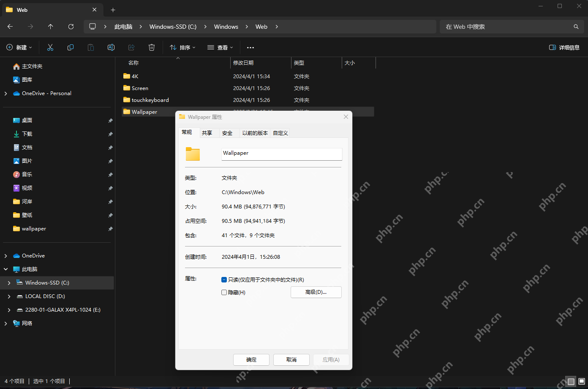Click the search magnifier icon
Image resolution: width=588 pixels, height=389 pixels.
tap(576, 27)
